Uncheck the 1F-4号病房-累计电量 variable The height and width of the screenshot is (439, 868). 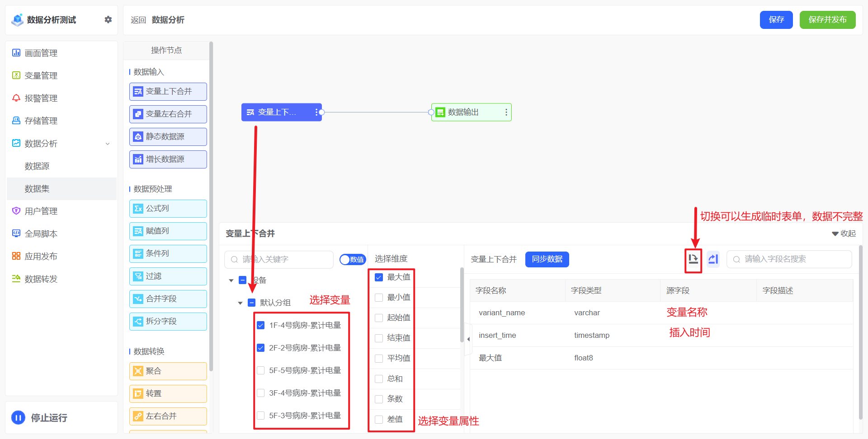tap(261, 325)
